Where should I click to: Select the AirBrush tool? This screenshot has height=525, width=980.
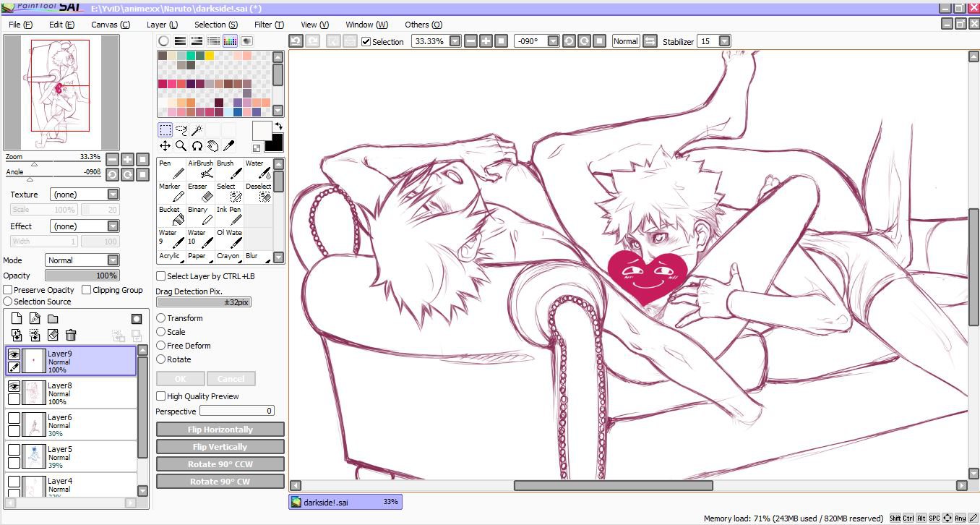200,169
